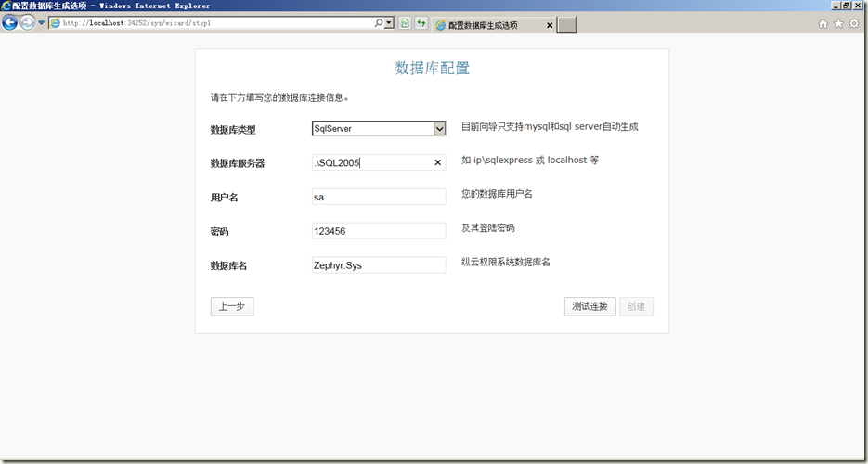Click the browser Back arrow button

pyautogui.click(x=10, y=23)
